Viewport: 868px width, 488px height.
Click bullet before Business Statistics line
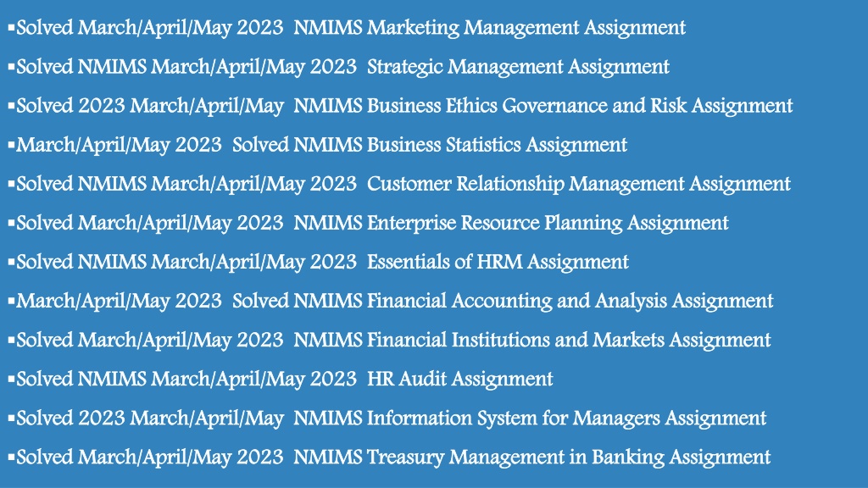point(11,143)
